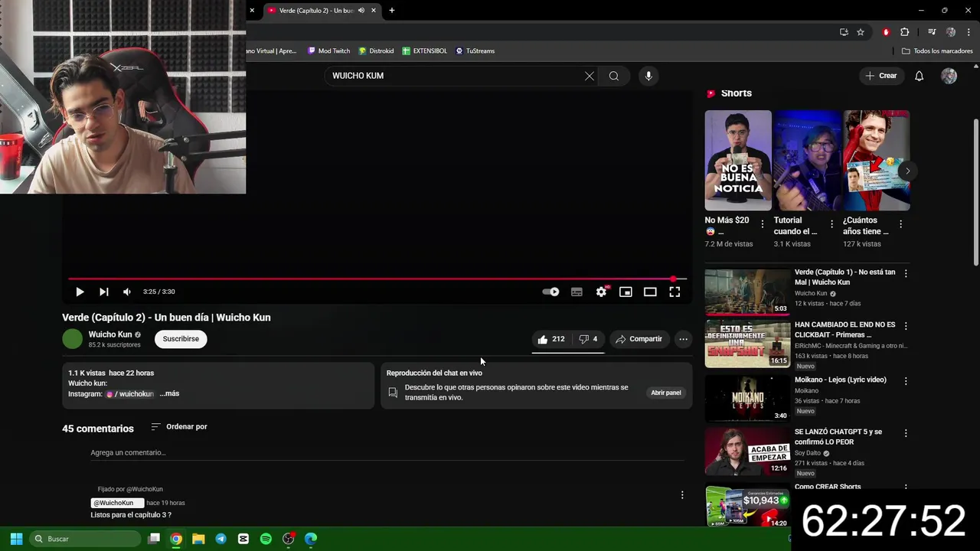Open more actions menu beside Compartir

683,339
